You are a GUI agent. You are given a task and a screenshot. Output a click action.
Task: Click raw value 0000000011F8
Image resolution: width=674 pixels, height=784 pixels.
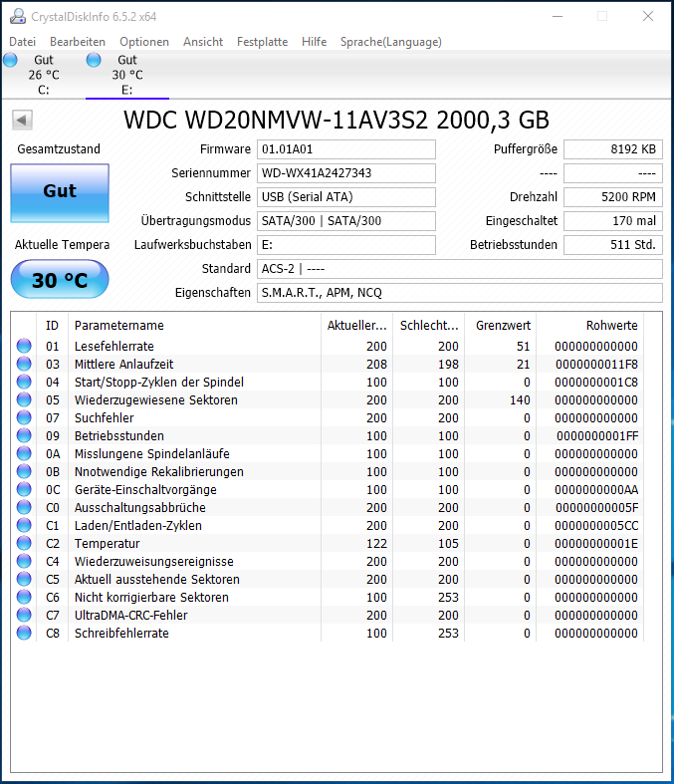click(x=596, y=364)
